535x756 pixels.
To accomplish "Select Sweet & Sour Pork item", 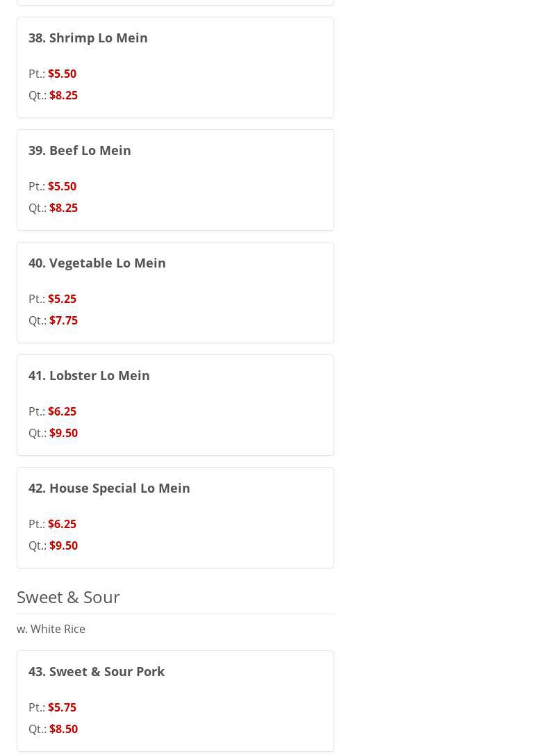I will (x=97, y=671).
